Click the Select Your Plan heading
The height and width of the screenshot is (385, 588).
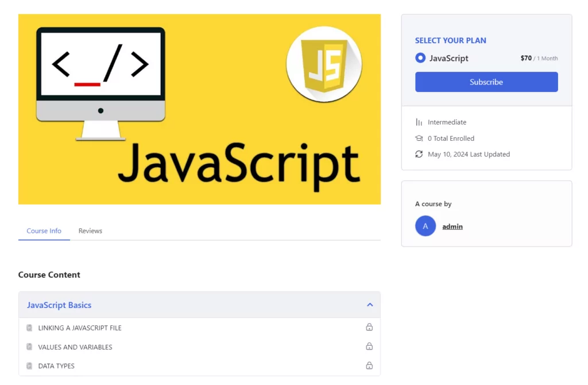450,41
